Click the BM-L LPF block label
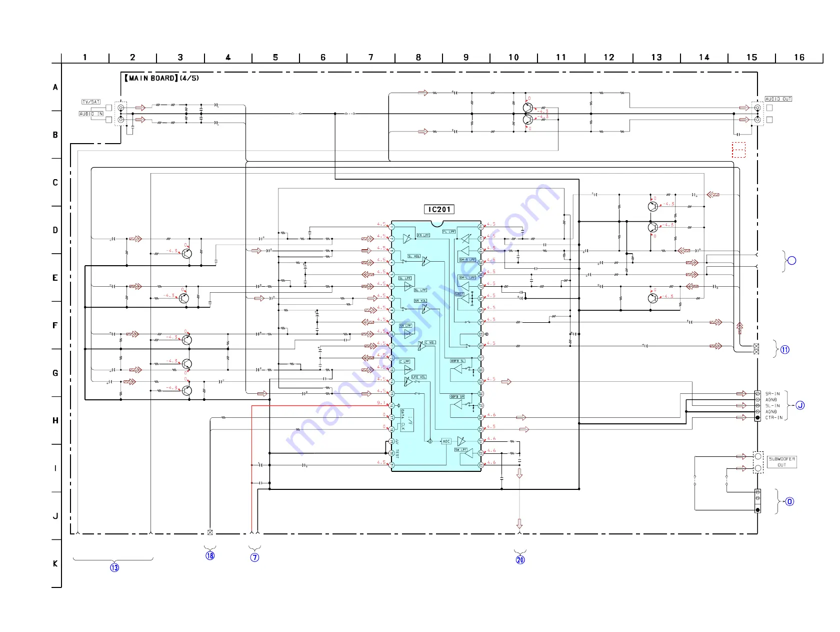The image size is (840, 632). point(467,278)
